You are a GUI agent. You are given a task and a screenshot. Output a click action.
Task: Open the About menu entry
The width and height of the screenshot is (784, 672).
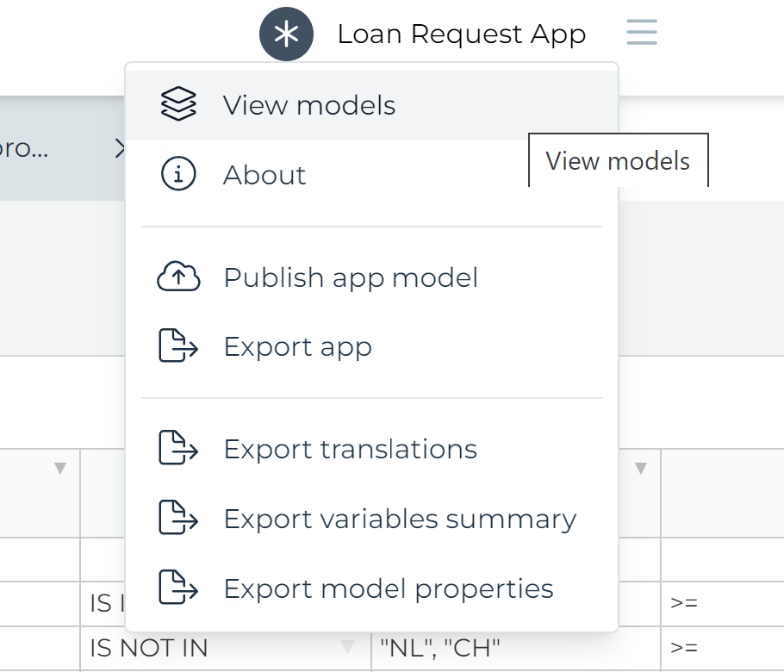click(x=264, y=175)
